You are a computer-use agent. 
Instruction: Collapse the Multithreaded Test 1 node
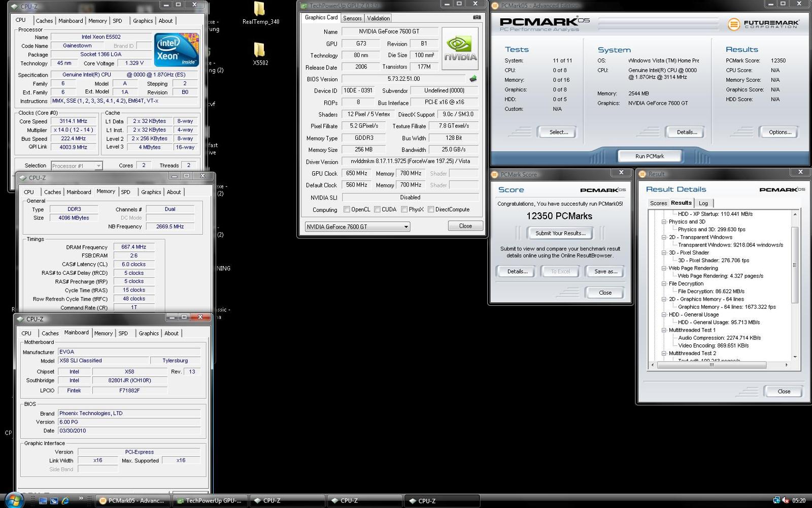click(663, 330)
